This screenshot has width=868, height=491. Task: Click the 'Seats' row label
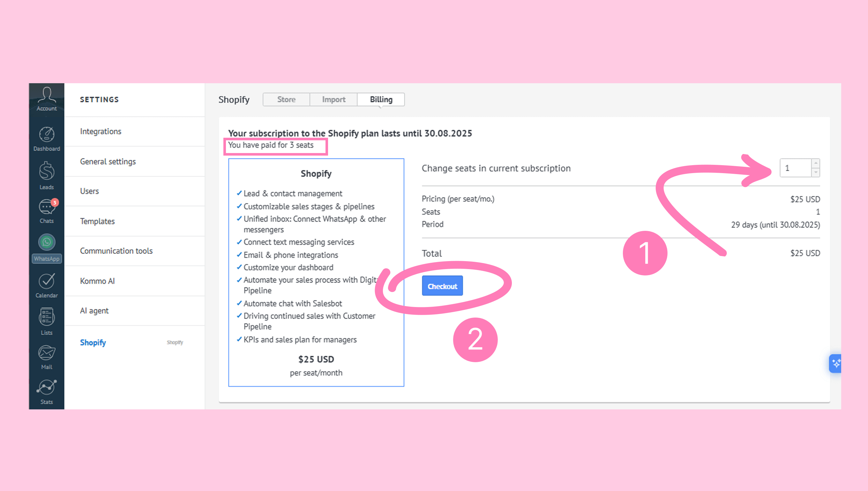tap(430, 212)
